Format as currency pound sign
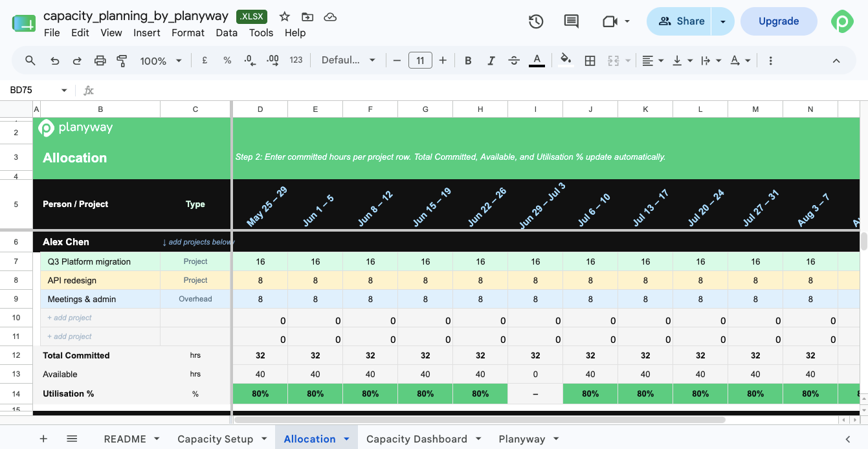Image resolution: width=868 pixels, height=449 pixels. [205, 60]
